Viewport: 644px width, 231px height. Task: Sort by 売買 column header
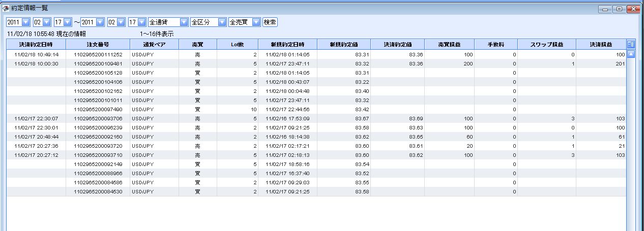click(198, 44)
